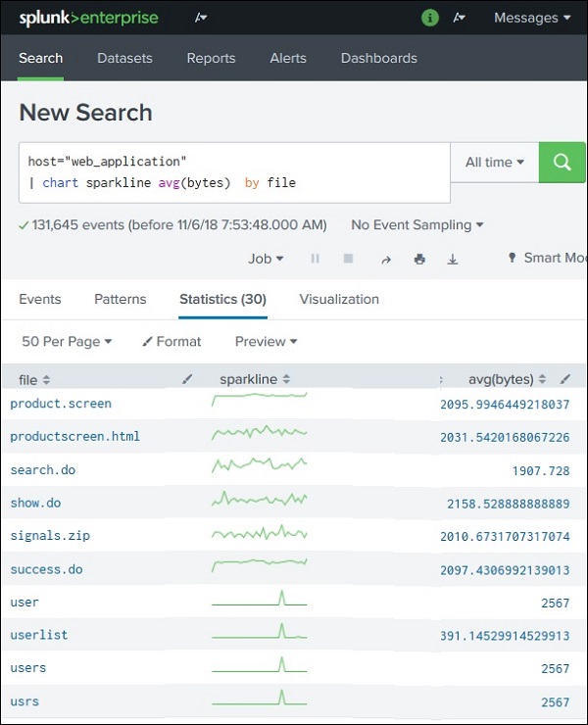Viewport: 588px width, 725px height.
Task: Print the search results
Action: click(419, 259)
